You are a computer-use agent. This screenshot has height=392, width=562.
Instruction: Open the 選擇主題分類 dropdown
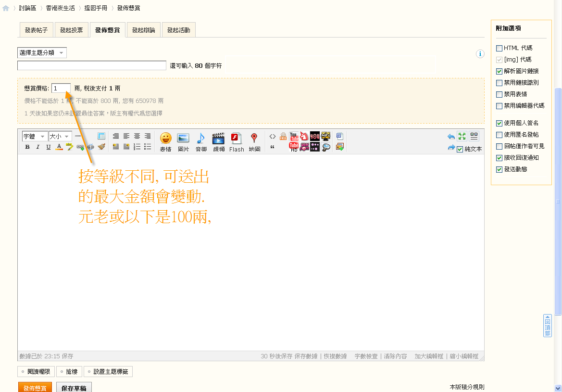pos(40,52)
